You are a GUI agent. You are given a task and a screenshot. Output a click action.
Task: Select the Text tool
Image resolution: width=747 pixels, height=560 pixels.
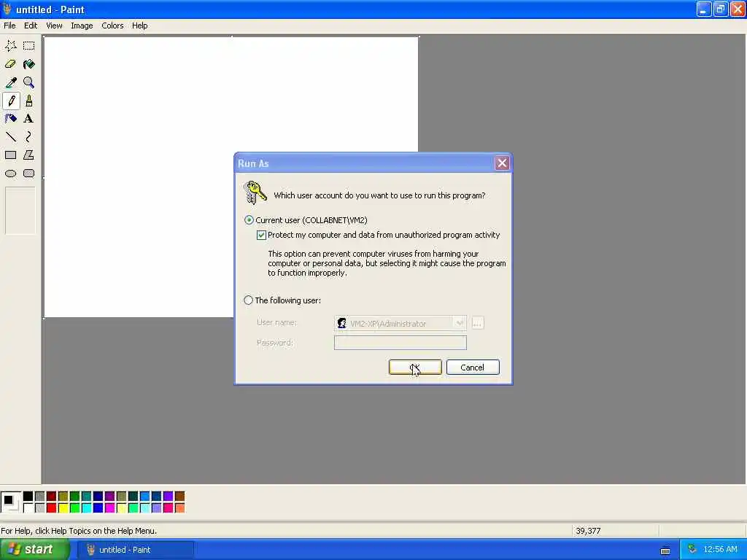coord(28,119)
